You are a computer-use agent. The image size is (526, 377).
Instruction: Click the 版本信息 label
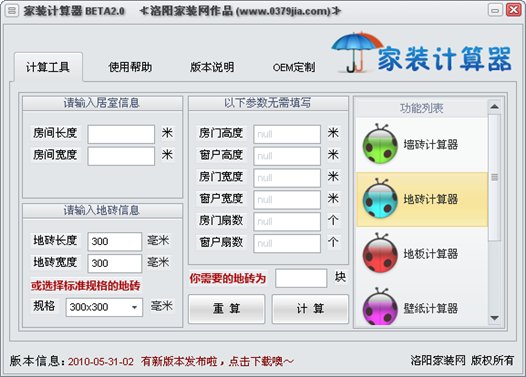coord(38,361)
